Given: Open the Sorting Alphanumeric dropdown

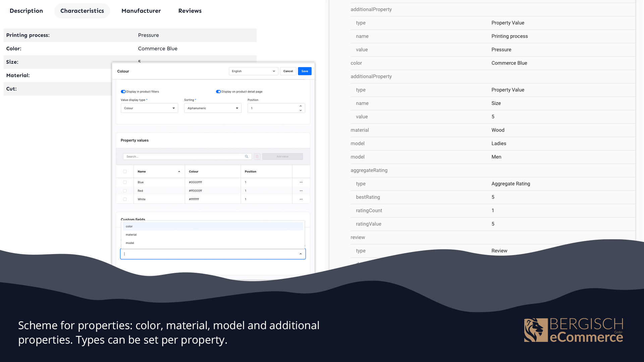Looking at the screenshot, I should pos(213,108).
